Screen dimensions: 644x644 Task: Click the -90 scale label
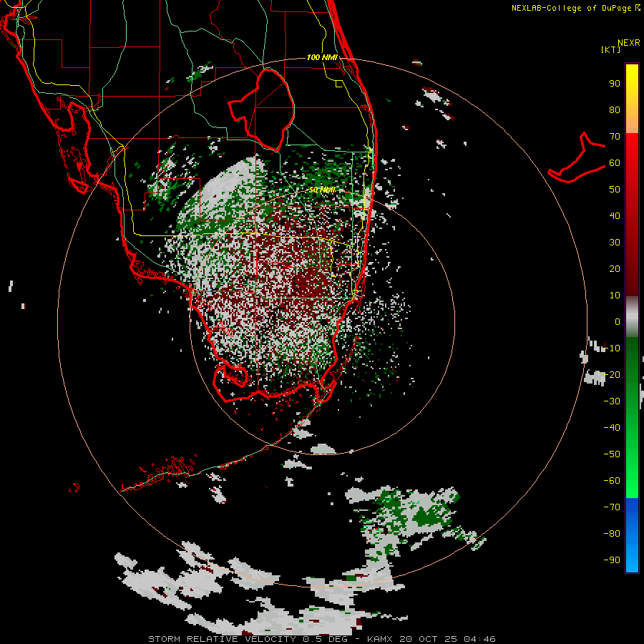click(612, 560)
